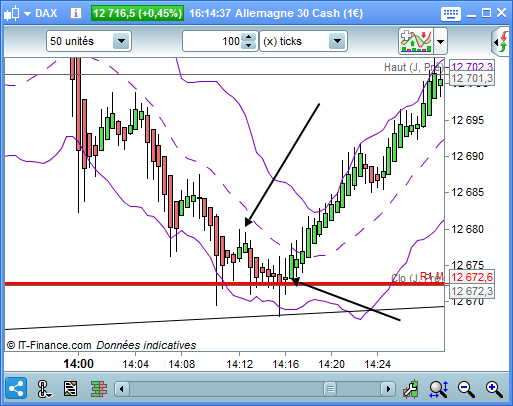Click the 14:24 time axis label

[378, 364]
